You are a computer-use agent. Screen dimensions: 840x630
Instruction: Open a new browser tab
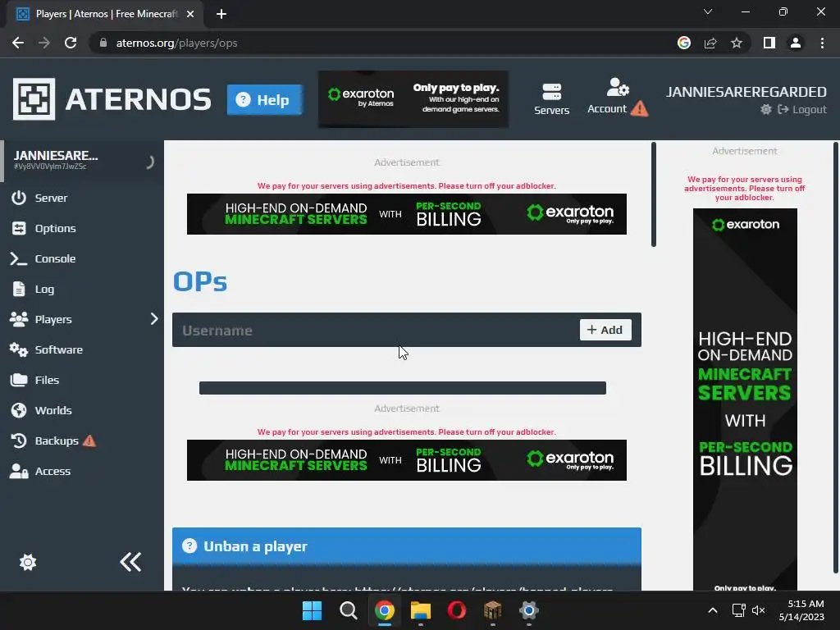point(221,14)
